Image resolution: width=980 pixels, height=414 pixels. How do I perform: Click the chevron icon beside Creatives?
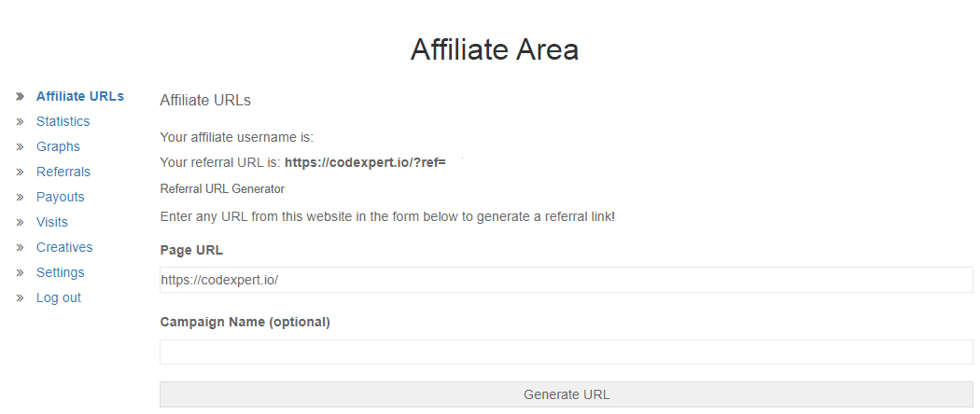coord(21,247)
